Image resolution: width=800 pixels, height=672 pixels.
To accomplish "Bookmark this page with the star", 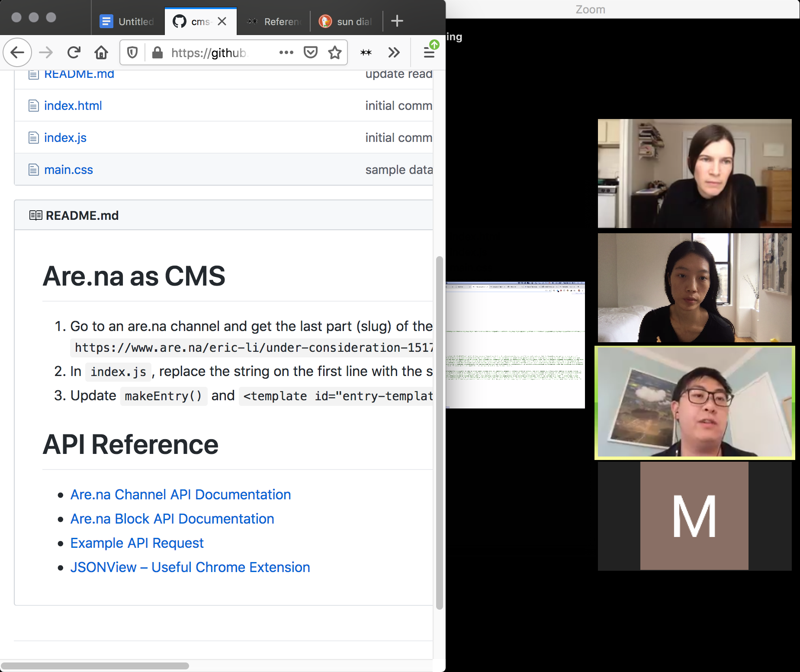I will click(335, 53).
